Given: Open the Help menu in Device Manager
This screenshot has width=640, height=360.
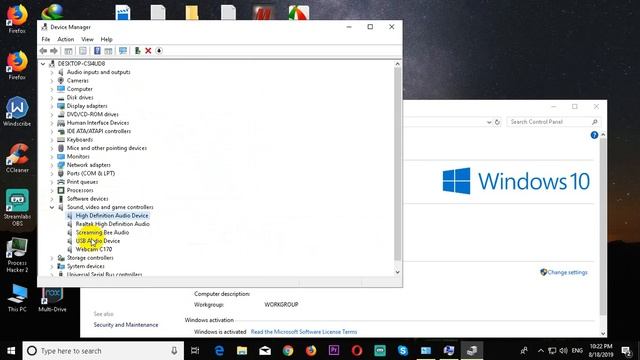Looking at the screenshot, I should [x=106, y=39].
